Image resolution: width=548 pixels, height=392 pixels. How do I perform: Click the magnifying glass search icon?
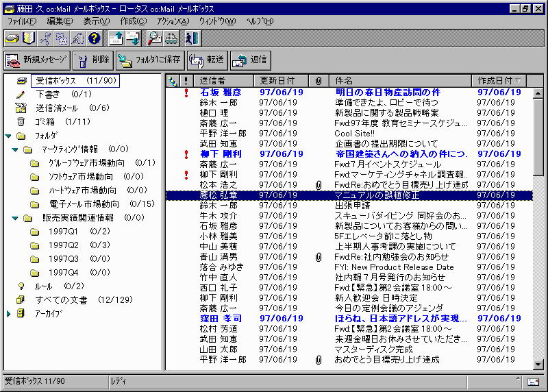pos(154,38)
